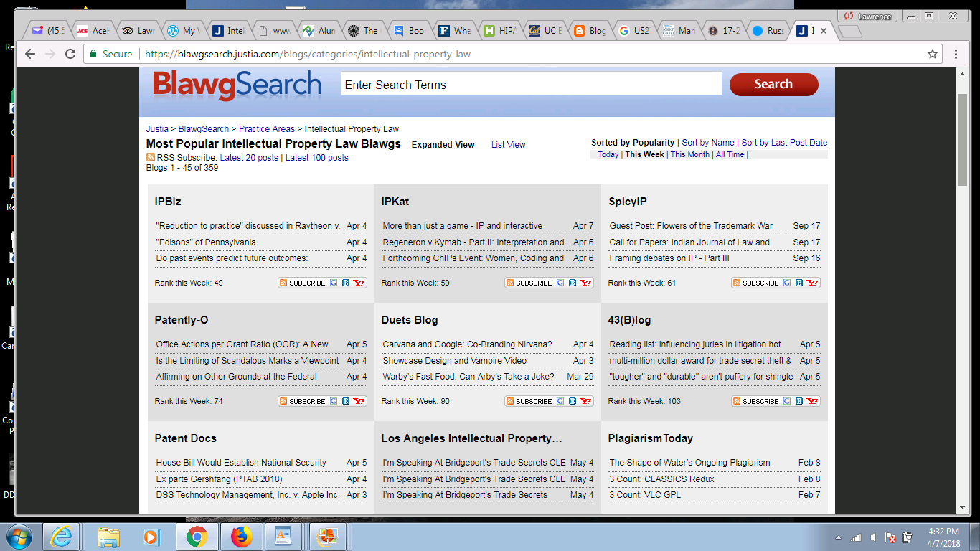Switch to the HIPA browser tab
The height and width of the screenshot is (551, 980).
(x=500, y=31)
